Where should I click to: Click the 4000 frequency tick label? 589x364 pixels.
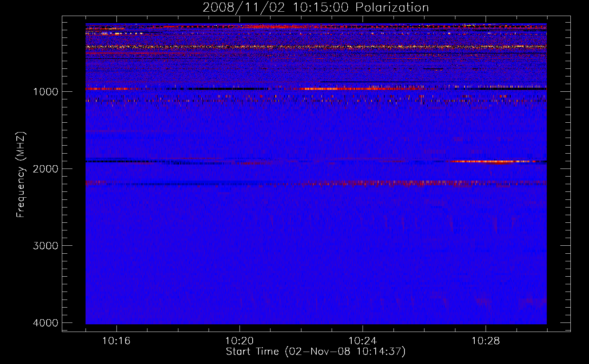46,323
